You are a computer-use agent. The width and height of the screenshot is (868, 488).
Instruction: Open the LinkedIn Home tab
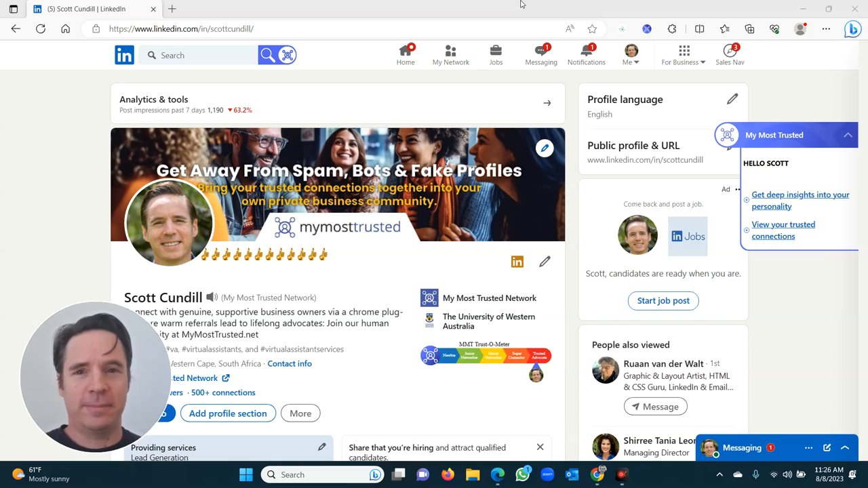pyautogui.click(x=406, y=55)
